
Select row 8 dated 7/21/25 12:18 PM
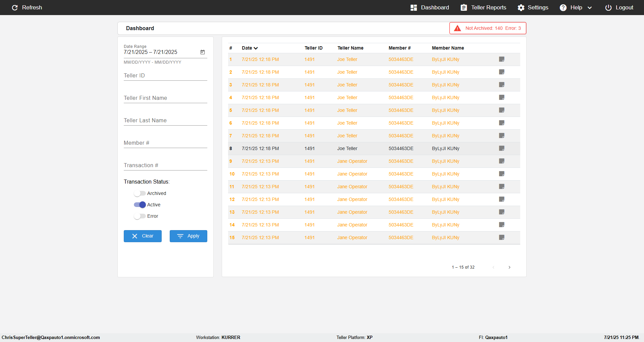(x=374, y=148)
